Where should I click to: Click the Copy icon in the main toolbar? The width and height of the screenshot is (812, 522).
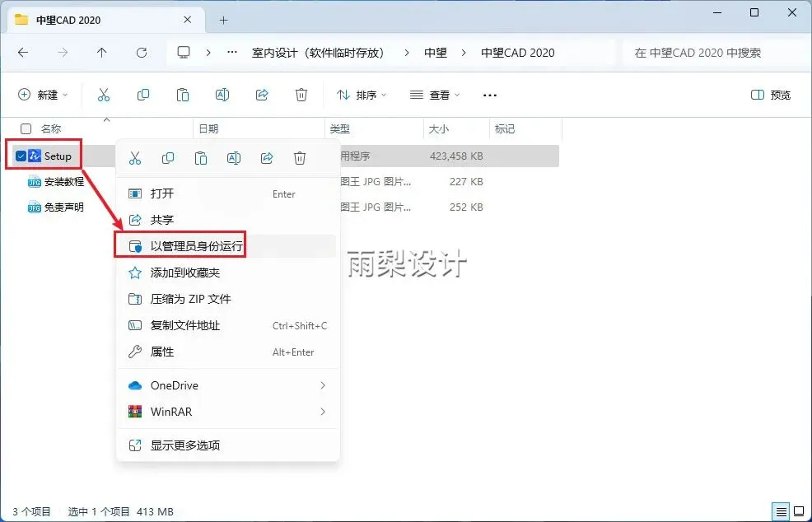[x=143, y=95]
